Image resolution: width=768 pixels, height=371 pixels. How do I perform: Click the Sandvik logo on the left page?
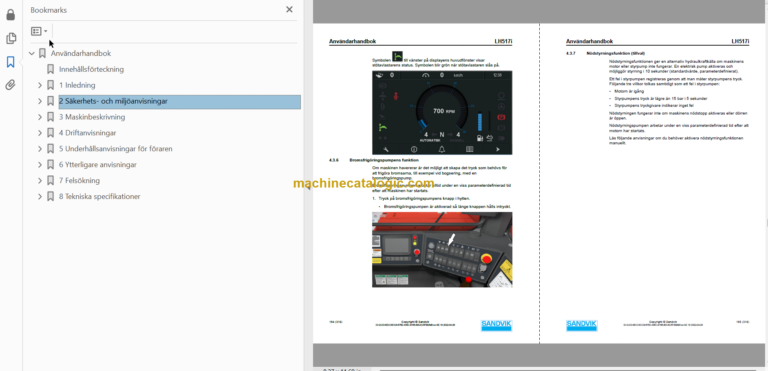(x=496, y=325)
